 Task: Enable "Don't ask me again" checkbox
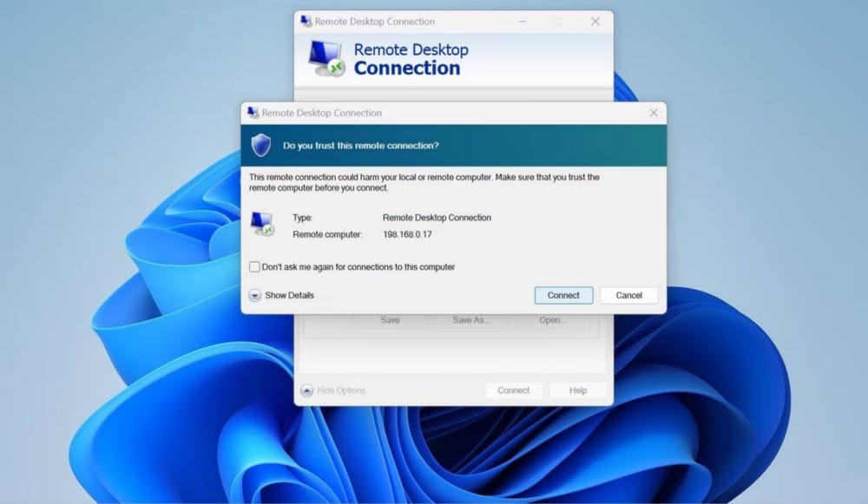254,267
